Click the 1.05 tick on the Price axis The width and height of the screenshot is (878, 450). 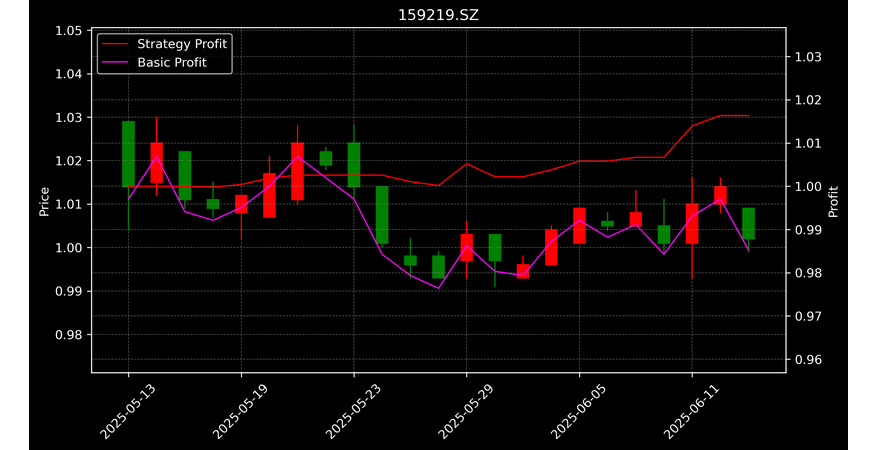point(68,31)
